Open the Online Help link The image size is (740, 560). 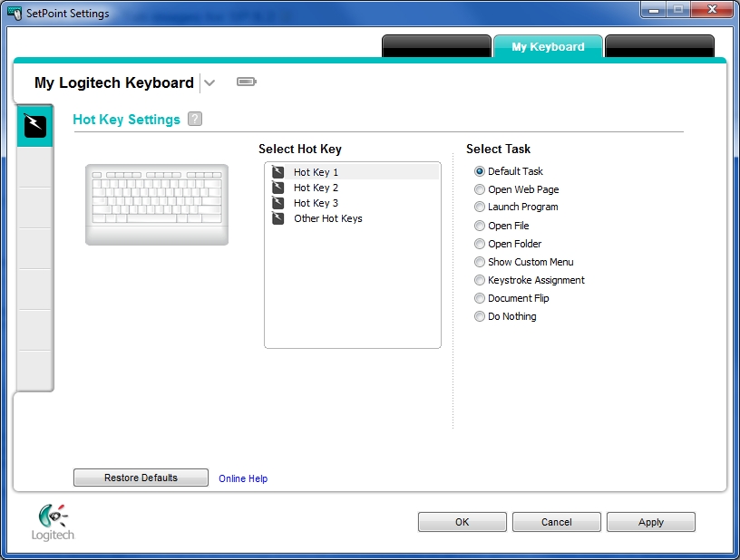243,478
